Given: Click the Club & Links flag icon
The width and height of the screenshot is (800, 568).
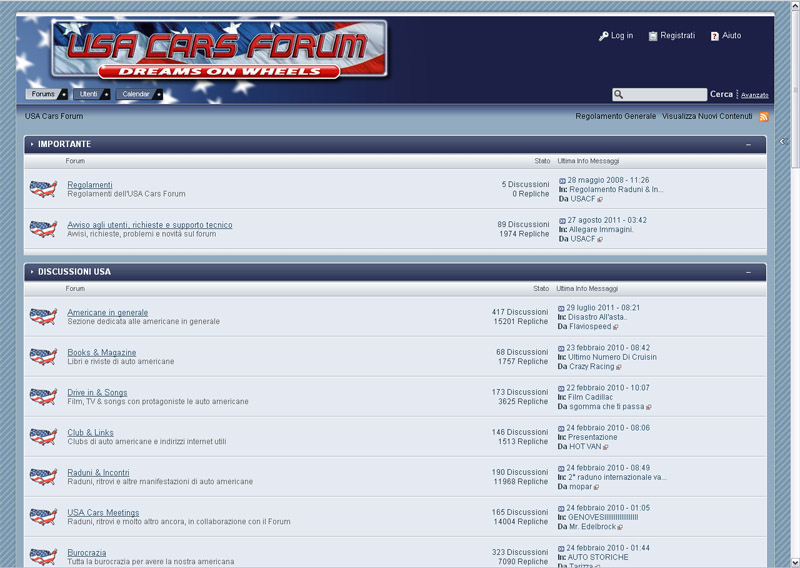Looking at the screenshot, I should point(43,436).
